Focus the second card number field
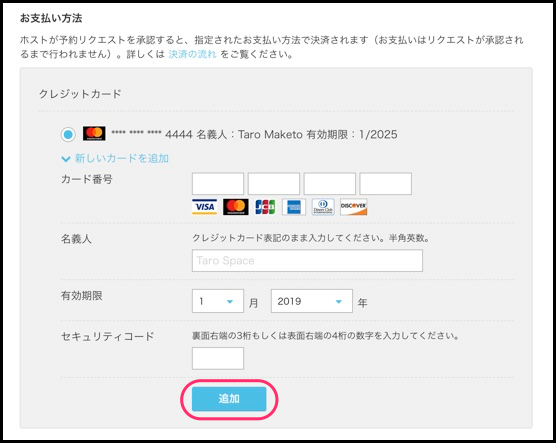The image size is (556, 443). (274, 184)
